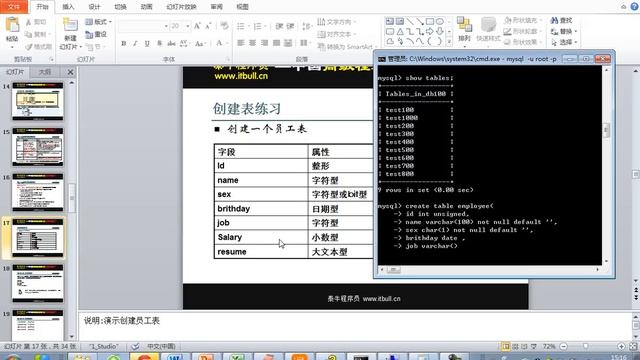Select the Triangle shape in gallery
The height and width of the screenshot is (360, 640).
(400, 31)
